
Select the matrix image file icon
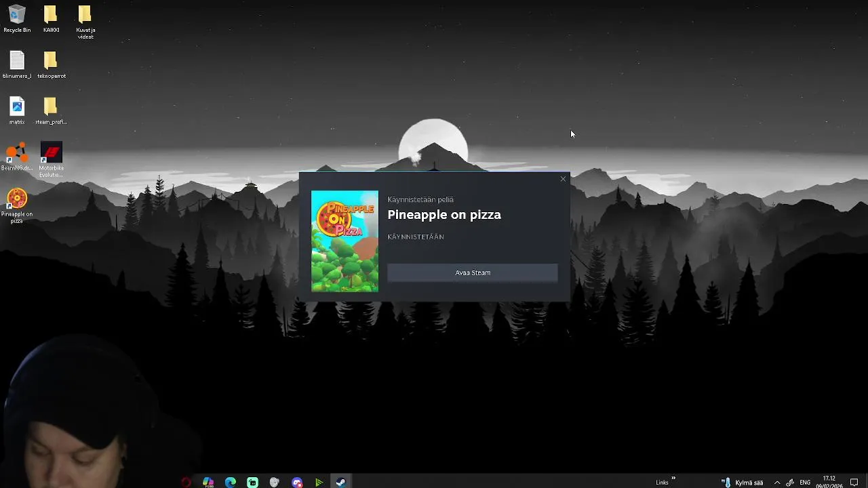click(17, 111)
